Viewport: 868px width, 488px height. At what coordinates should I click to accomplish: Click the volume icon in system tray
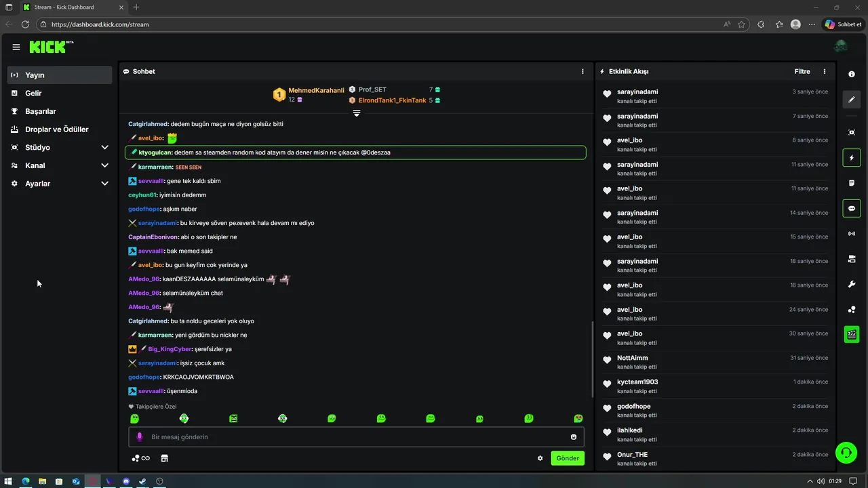click(x=821, y=481)
